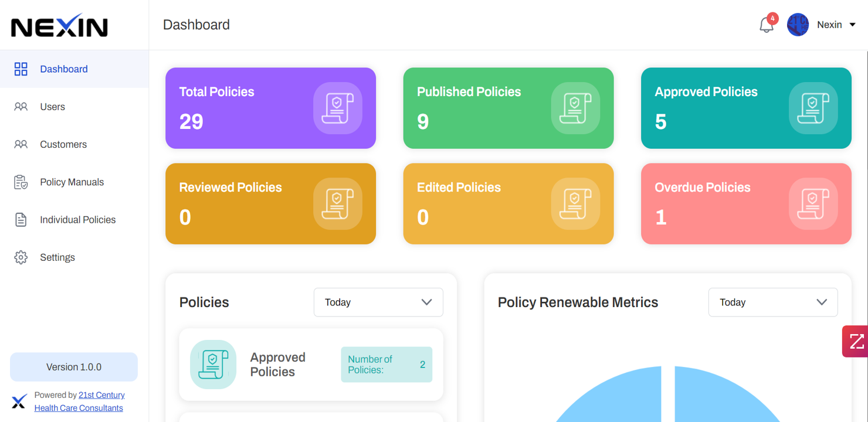868x422 pixels.
Task: Open Users in the sidebar
Action: tap(52, 107)
